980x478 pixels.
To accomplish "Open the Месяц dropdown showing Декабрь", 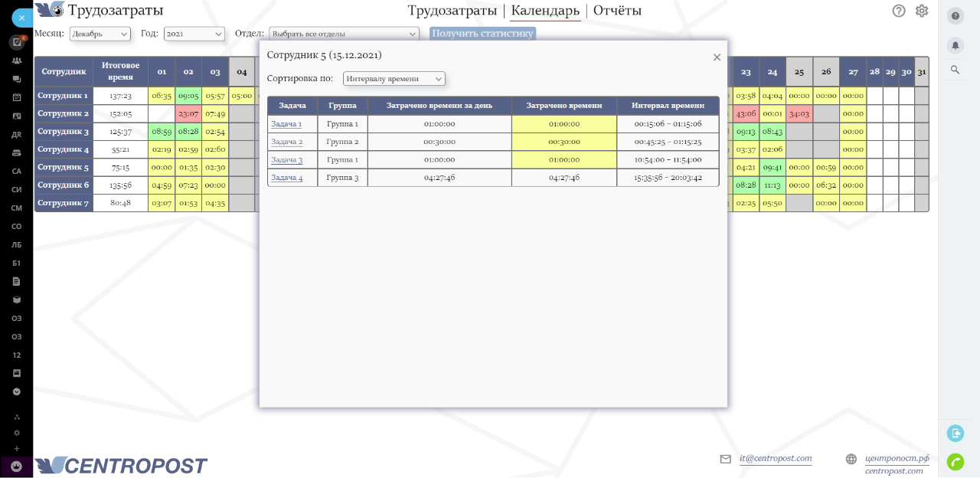I will 100,34.
